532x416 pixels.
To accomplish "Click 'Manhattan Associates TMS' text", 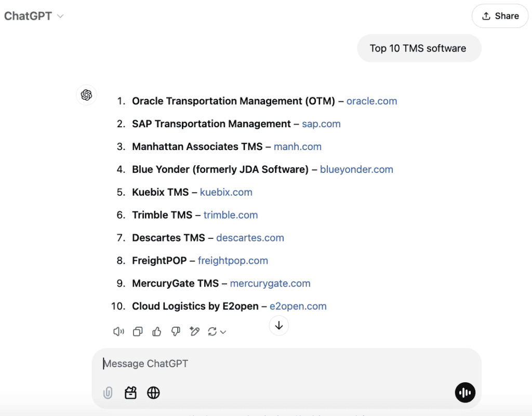I will click(197, 147).
